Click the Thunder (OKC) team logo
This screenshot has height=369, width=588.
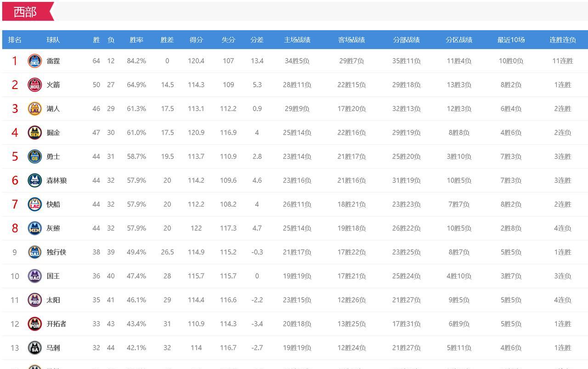tap(35, 61)
